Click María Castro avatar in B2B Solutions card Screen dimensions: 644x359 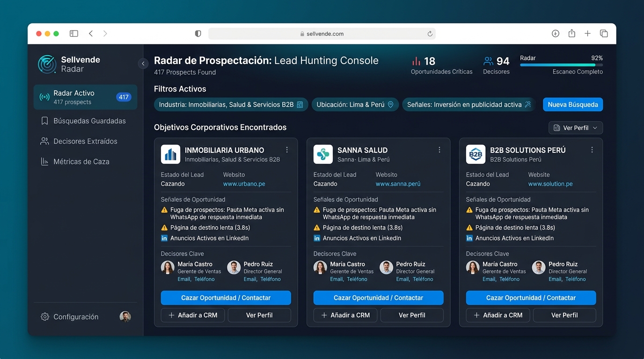(473, 267)
